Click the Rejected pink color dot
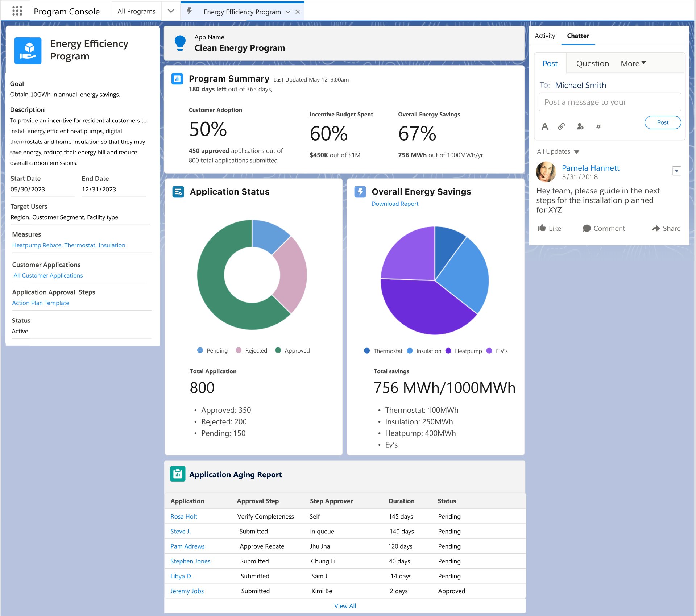This screenshot has width=696, height=616. click(x=239, y=350)
